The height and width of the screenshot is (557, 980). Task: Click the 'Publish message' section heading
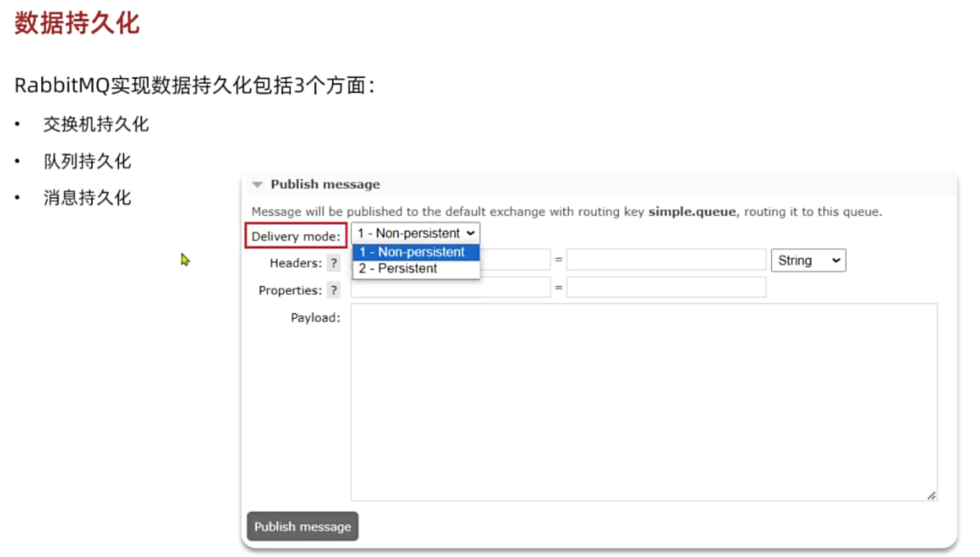click(x=325, y=184)
